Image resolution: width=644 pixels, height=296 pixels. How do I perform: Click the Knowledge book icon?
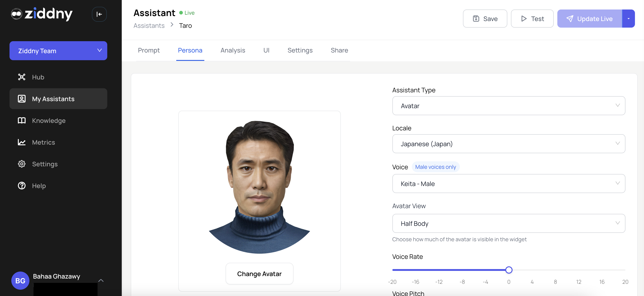point(22,120)
